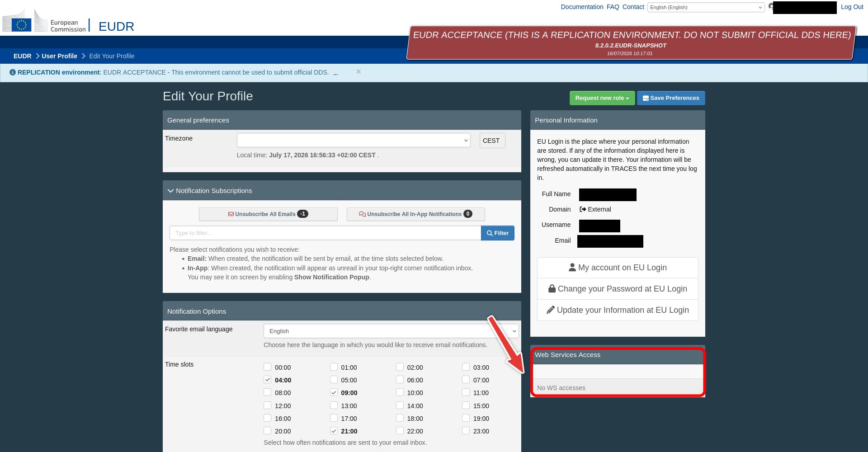The image size is (868, 452).
Task: Click the card icon on Save Preferences
Action: (646, 98)
